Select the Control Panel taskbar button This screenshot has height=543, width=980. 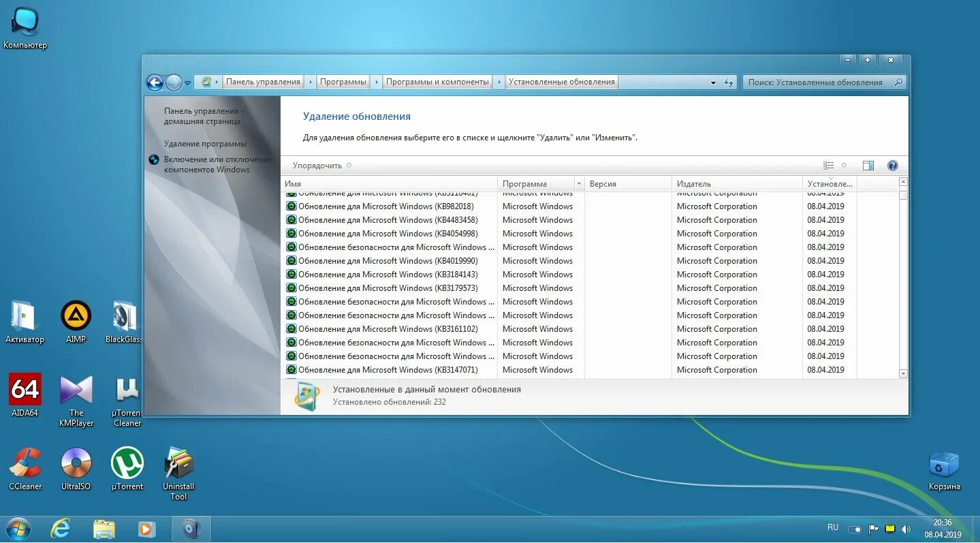[191, 529]
